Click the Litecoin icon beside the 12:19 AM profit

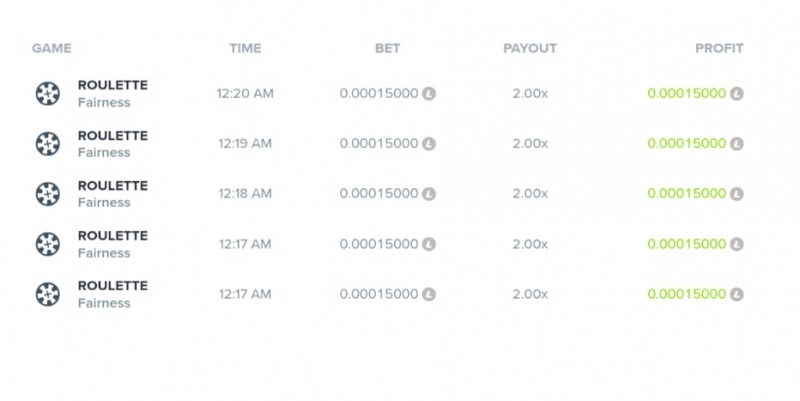736,144
